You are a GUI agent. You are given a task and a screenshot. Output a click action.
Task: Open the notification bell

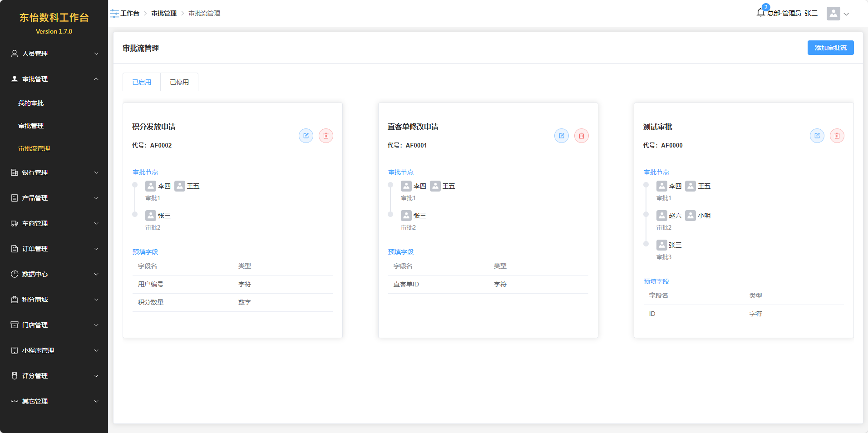click(x=761, y=13)
